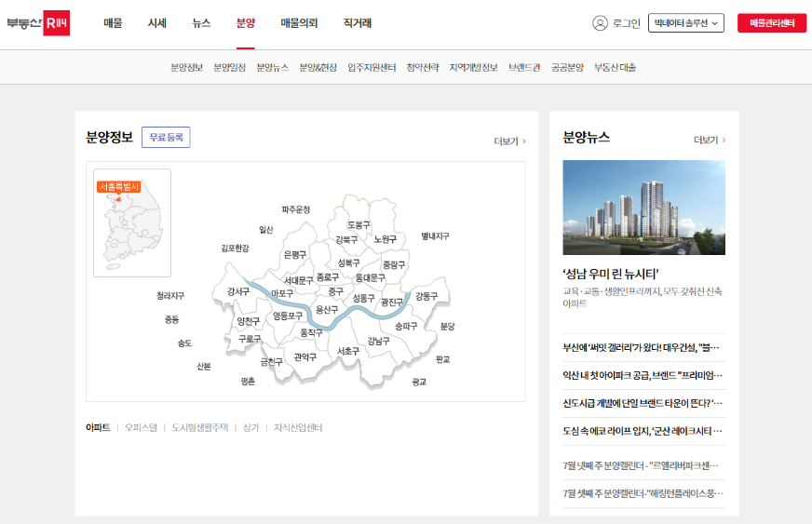Switch to the 오피스텔 tab

coord(141,428)
